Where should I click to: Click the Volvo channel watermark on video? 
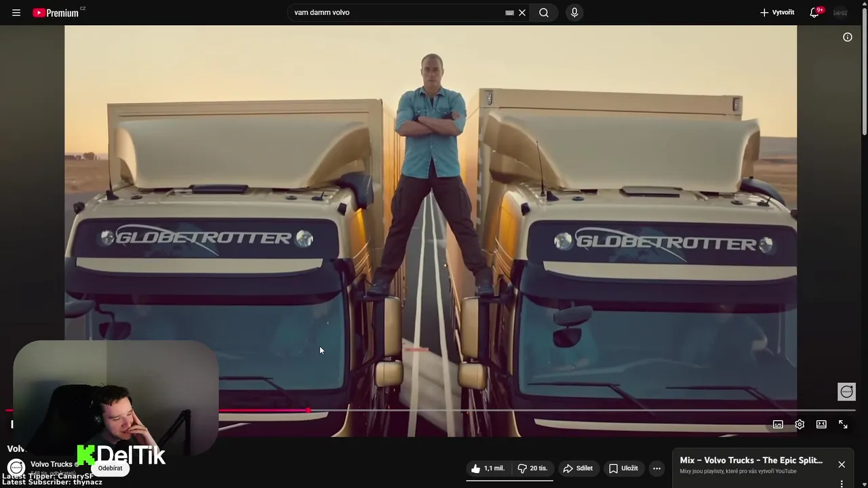pos(846,392)
